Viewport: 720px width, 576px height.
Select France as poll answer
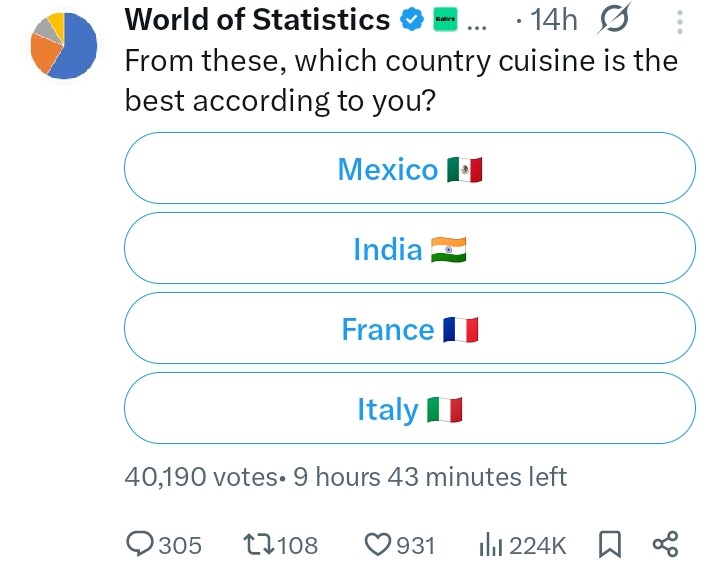point(410,328)
